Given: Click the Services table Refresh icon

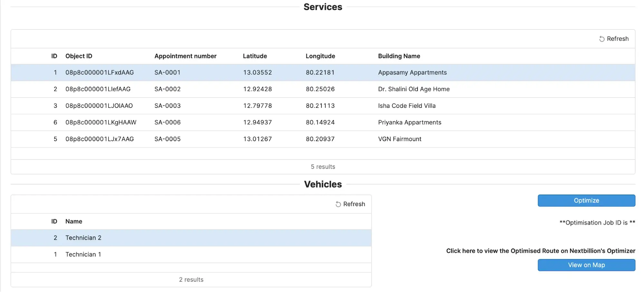Looking at the screenshot, I should pyautogui.click(x=601, y=39).
